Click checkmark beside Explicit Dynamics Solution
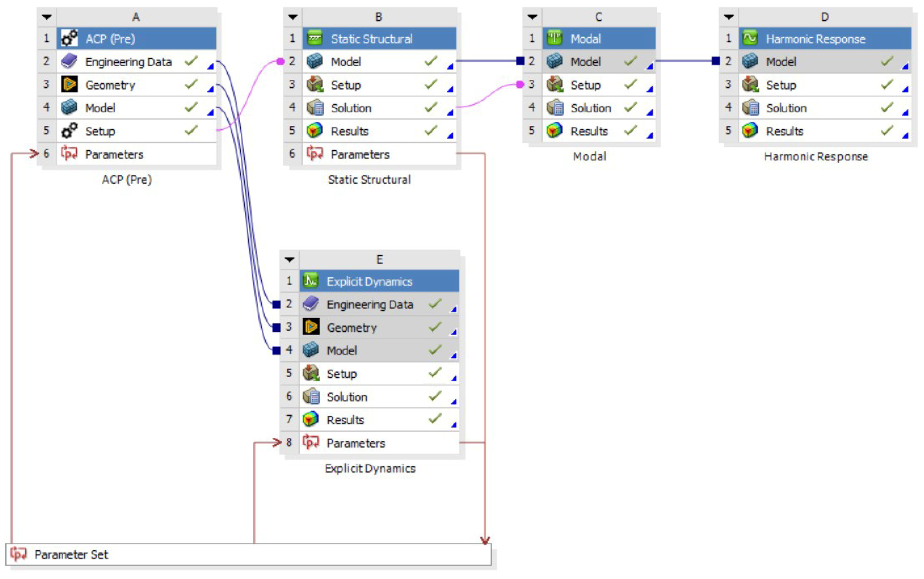 435,396
